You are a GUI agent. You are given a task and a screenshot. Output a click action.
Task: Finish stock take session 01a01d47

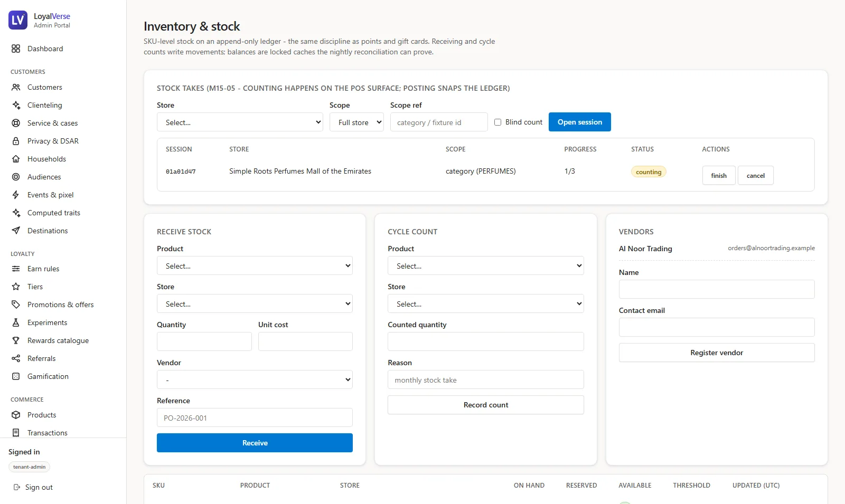tap(719, 175)
